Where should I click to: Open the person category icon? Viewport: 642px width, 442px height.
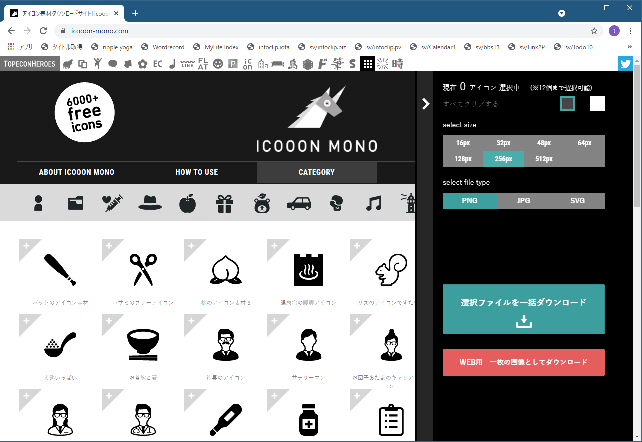[38, 203]
